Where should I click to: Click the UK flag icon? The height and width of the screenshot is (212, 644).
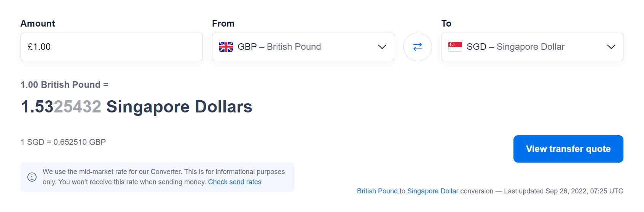(226, 47)
